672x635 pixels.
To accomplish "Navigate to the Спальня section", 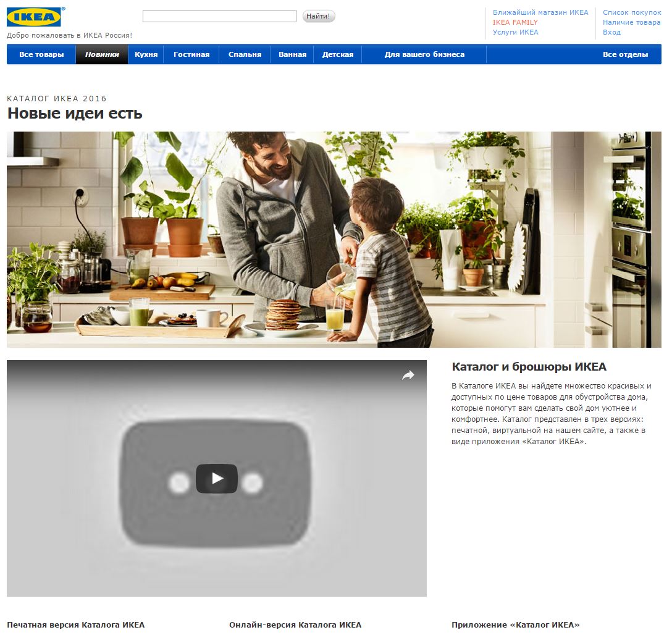I will click(x=245, y=54).
